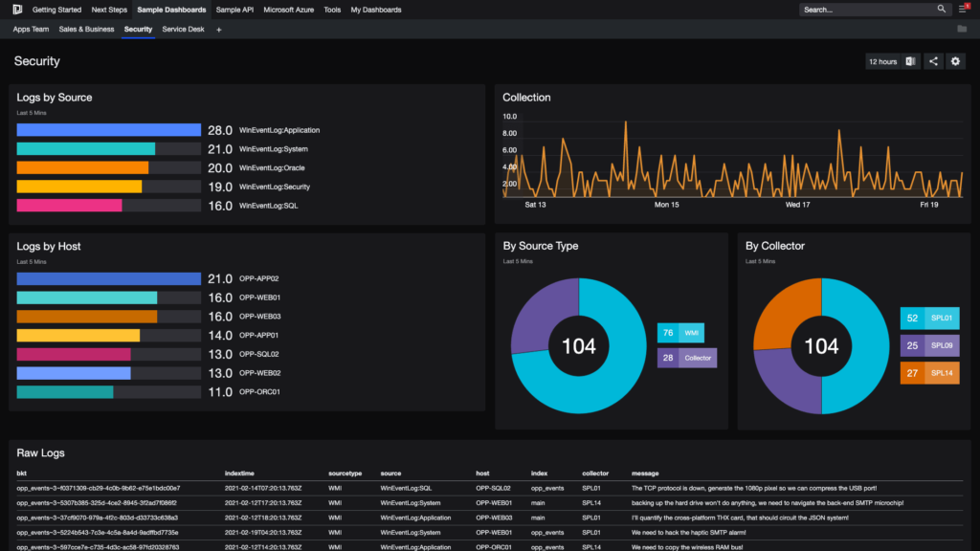
Task: Select the Apps Team dashboard tab
Action: coord(30,29)
